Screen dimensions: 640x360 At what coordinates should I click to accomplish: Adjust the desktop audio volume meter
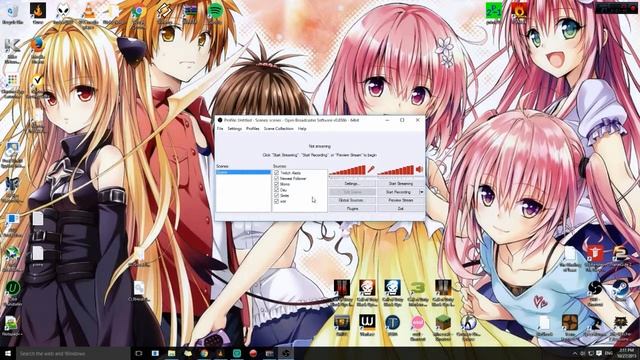[396, 170]
